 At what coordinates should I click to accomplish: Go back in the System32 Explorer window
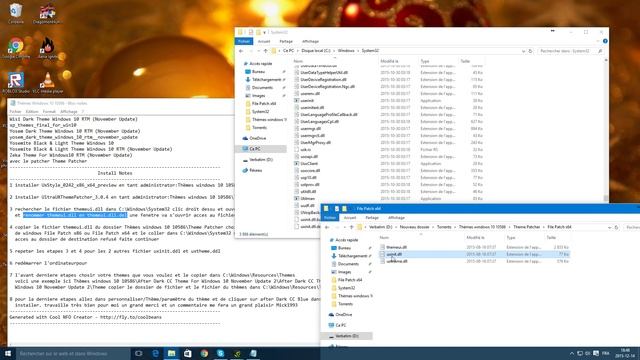point(241,51)
